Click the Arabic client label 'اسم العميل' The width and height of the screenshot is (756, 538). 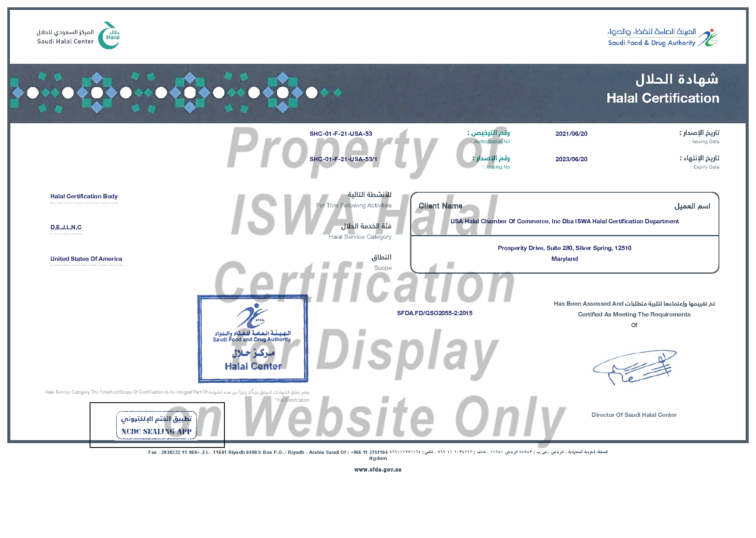[x=692, y=206]
